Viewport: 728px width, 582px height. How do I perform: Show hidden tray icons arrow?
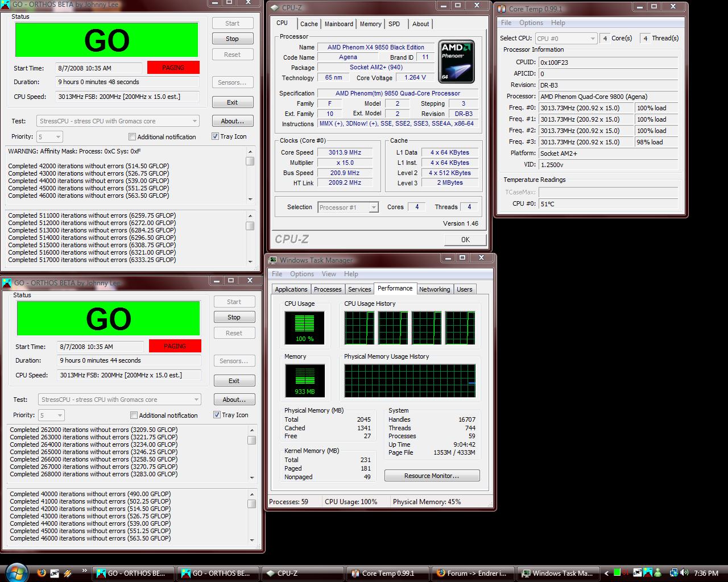click(607, 573)
